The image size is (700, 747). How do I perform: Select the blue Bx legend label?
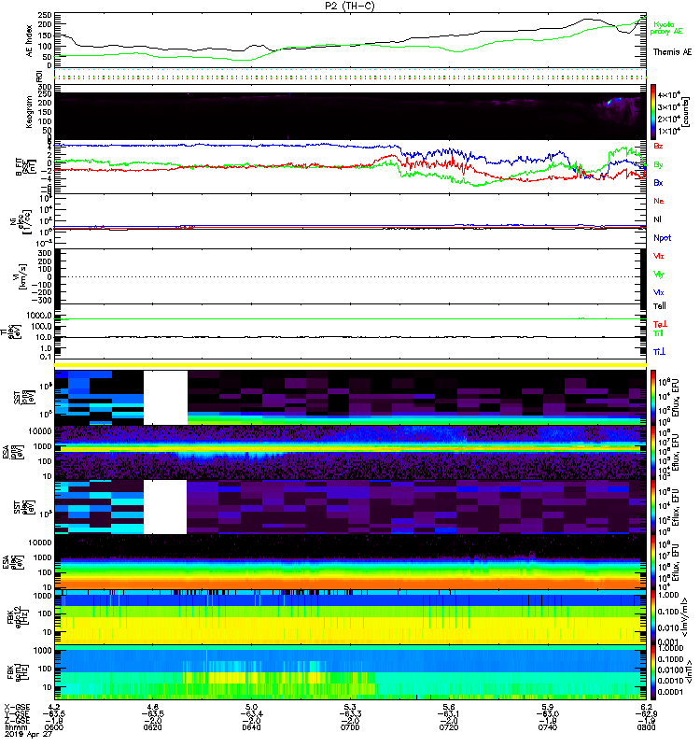tap(658, 182)
